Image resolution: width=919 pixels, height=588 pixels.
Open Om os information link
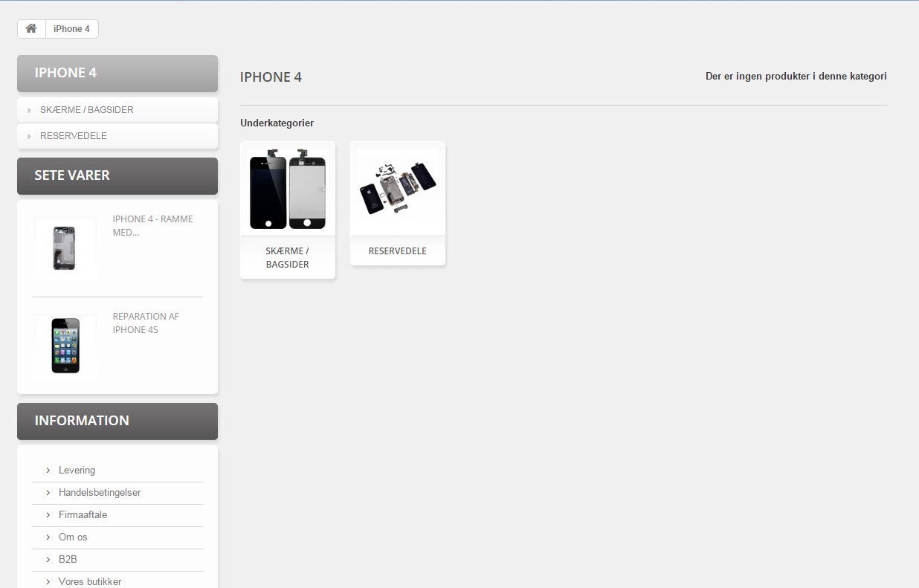73,537
